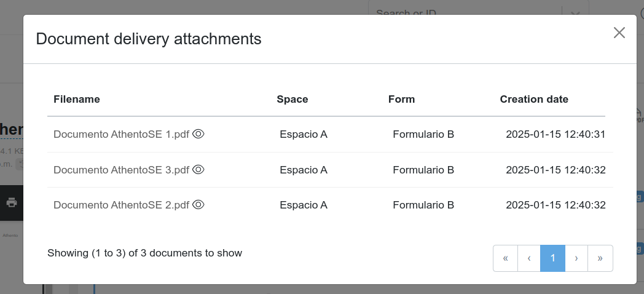
Task: Preview Documento AthentoSE 1.pdf with eye icon
Action: point(198,134)
